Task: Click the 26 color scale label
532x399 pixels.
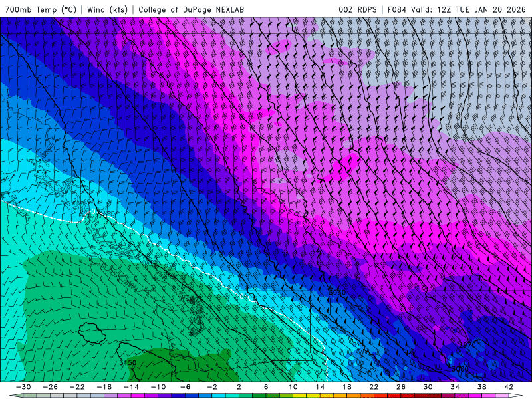Action: pyautogui.click(x=401, y=387)
